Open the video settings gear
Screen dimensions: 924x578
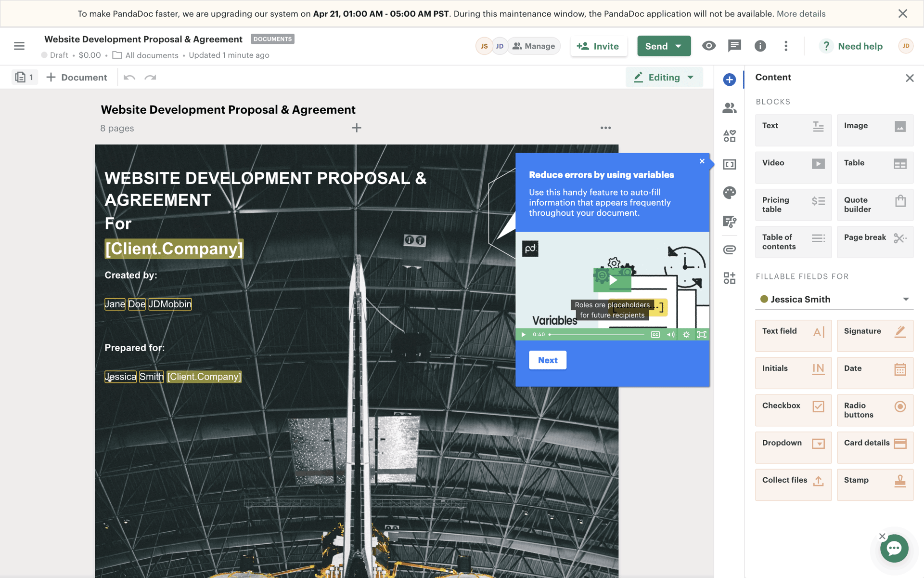686,334
